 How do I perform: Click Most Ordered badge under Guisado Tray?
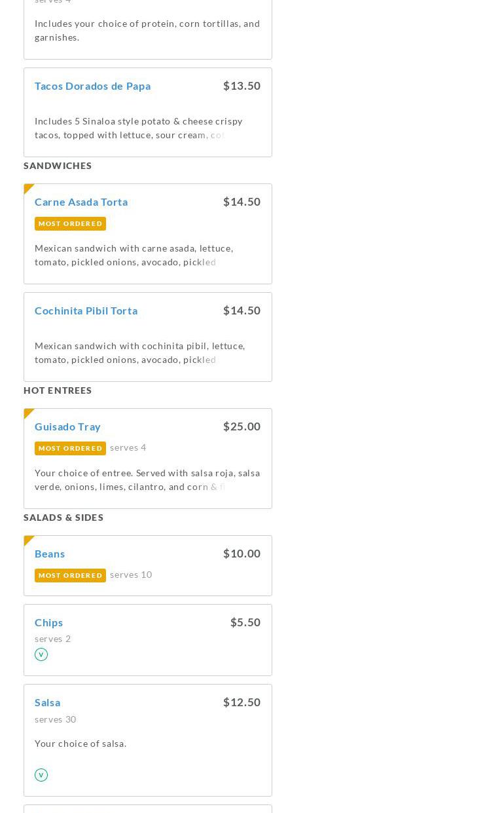click(x=70, y=448)
